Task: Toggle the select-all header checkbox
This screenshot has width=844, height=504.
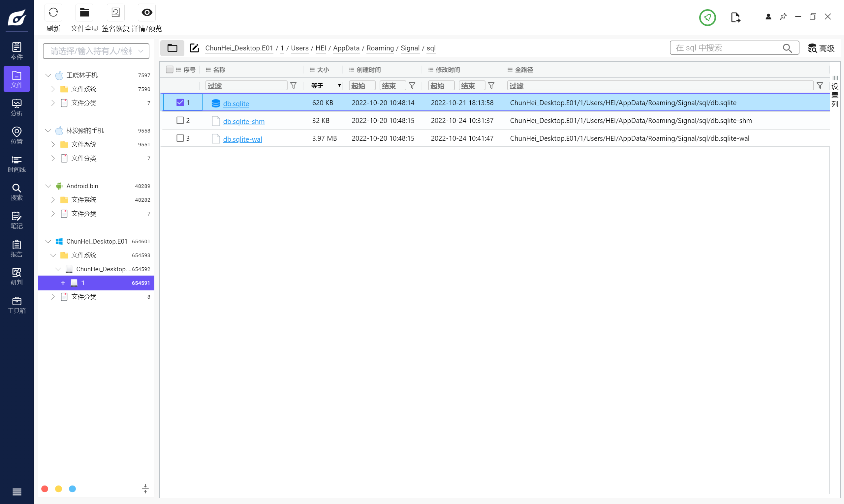Action: point(169,69)
